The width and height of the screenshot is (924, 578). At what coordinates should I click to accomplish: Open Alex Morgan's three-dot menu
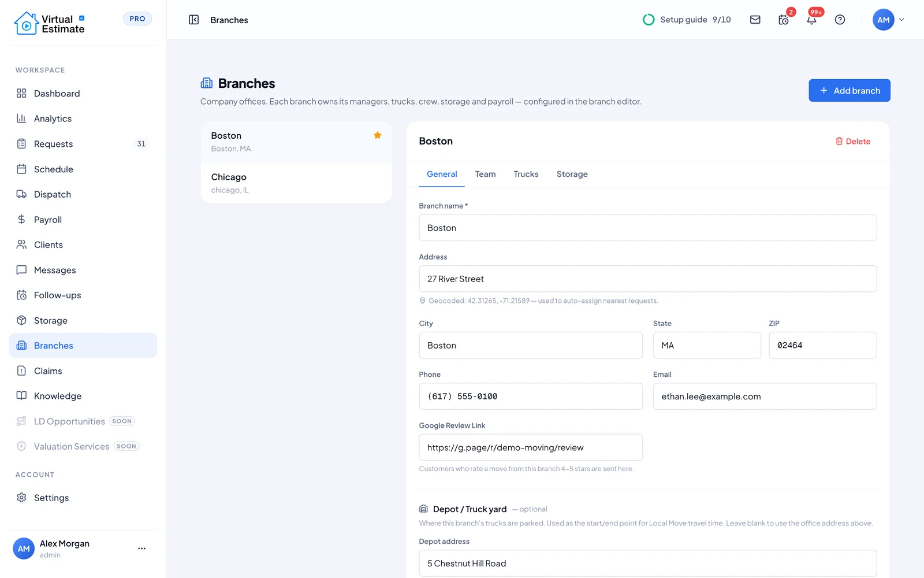(141, 549)
